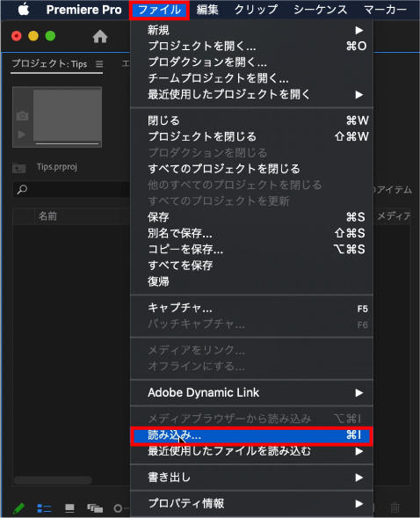Viewport: 420px width, 518px height.
Task: Click the project search field
Action: click(71, 190)
